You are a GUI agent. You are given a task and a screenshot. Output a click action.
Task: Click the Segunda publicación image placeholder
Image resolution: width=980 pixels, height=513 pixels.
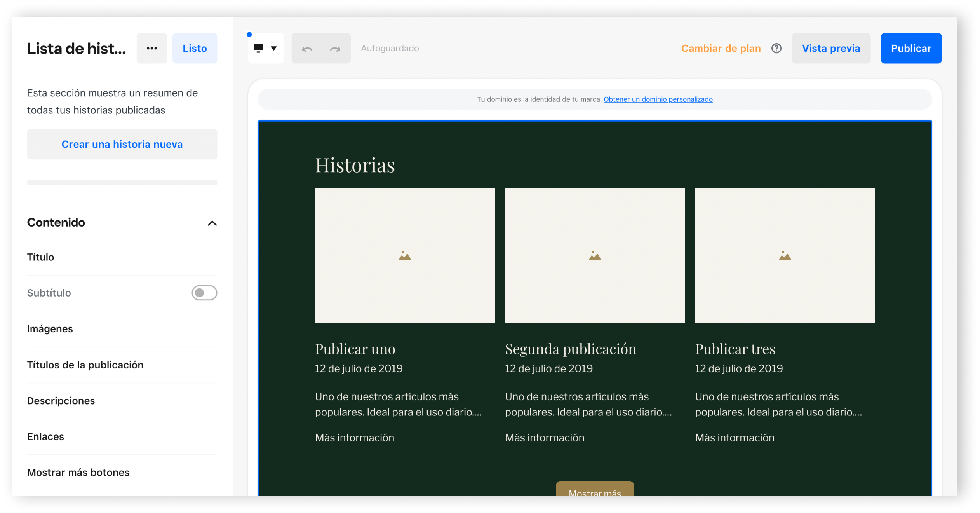click(595, 255)
